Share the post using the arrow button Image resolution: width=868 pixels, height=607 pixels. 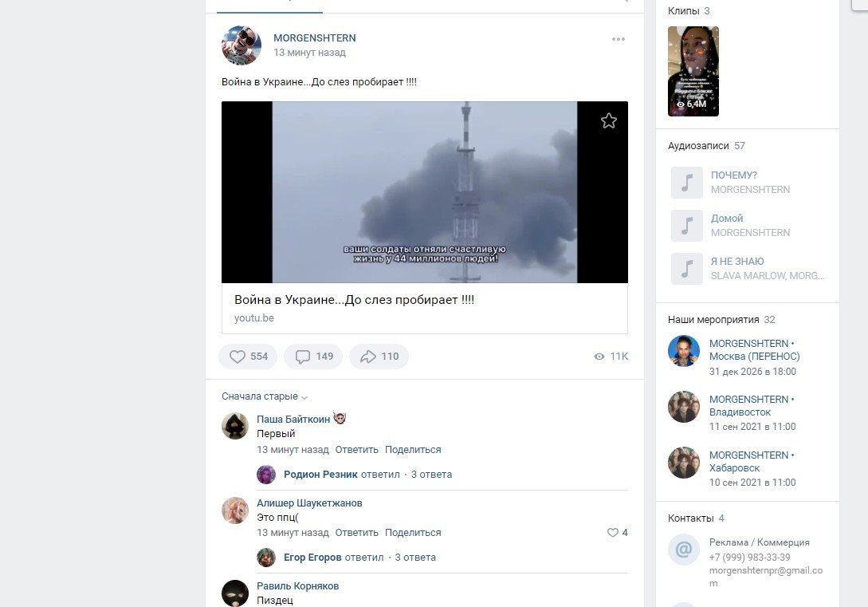(x=379, y=357)
